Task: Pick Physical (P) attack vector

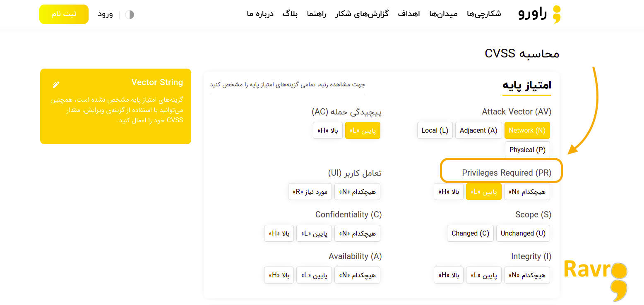Action: 527,150
